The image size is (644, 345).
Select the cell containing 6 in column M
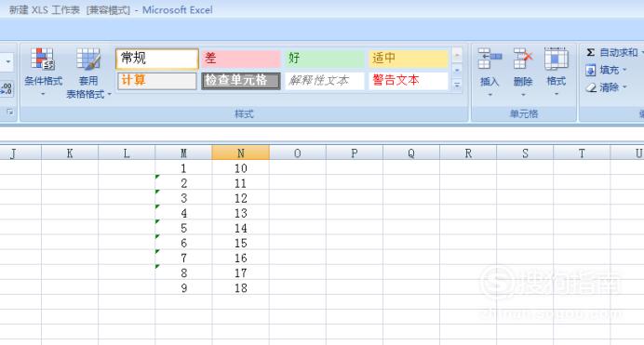click(x=183, y=243)
